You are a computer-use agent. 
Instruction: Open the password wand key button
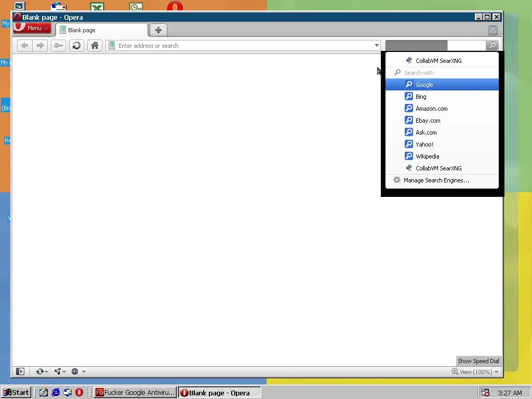coord(58,46)
